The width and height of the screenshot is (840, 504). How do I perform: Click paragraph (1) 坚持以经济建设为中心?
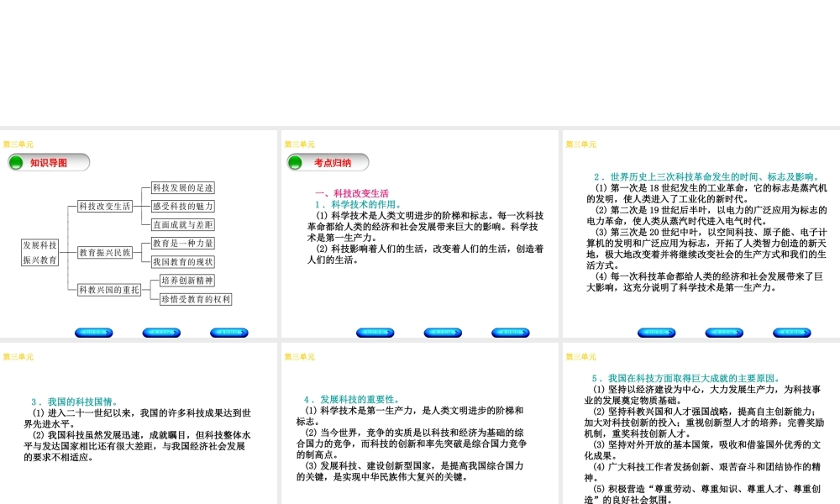click(702, 395)
